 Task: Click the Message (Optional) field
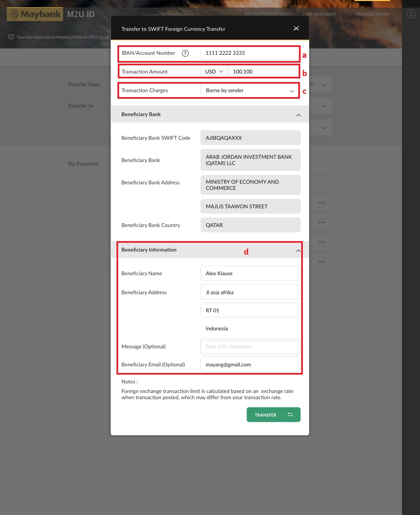tap(250, 347)
